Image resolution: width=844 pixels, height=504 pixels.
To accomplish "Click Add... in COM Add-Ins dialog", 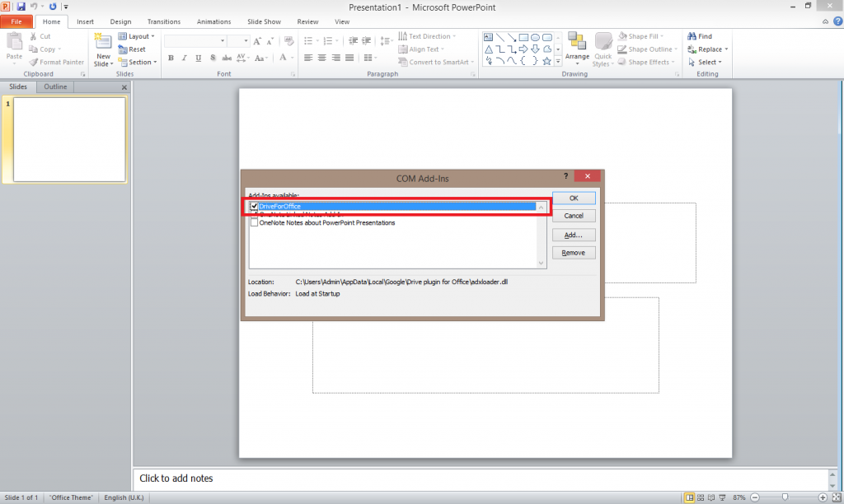I will coord(574,235).
